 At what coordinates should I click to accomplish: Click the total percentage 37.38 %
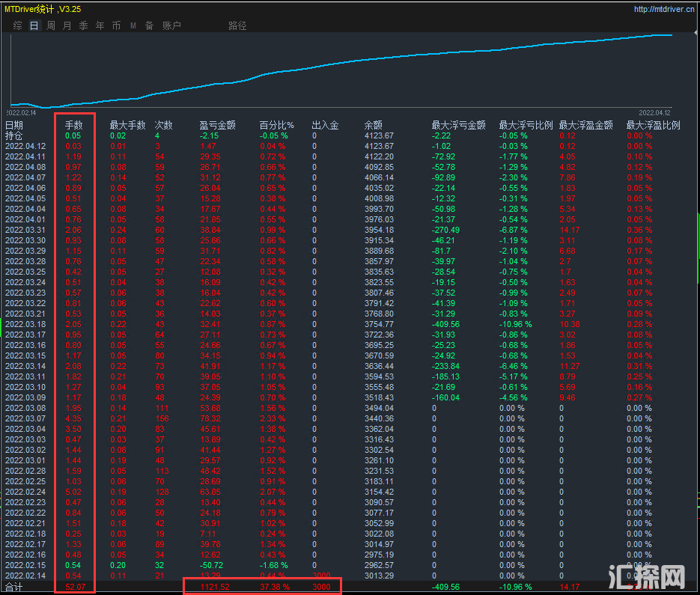(x=275, y=587)
